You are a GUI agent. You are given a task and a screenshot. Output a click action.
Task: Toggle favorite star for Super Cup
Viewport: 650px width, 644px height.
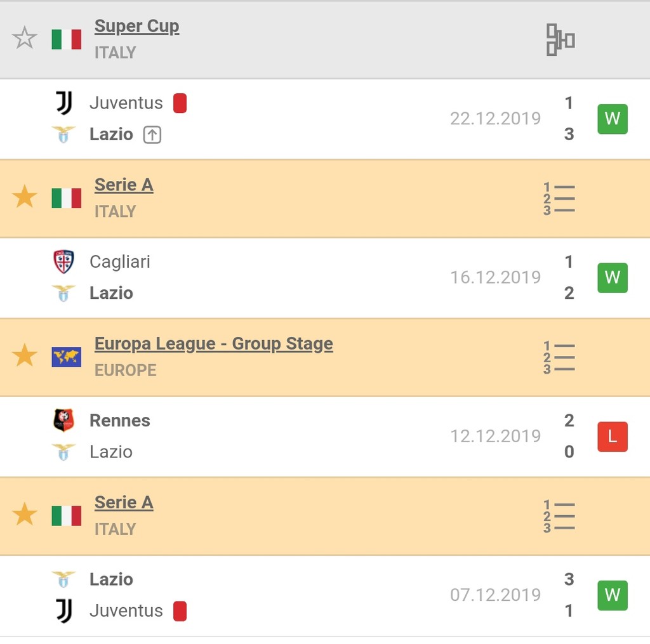pos(25,39)
